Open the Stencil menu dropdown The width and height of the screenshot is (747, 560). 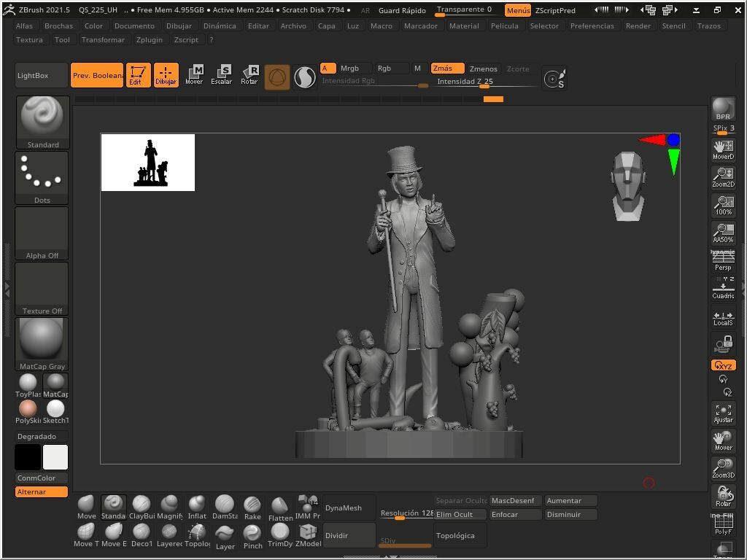673,26
